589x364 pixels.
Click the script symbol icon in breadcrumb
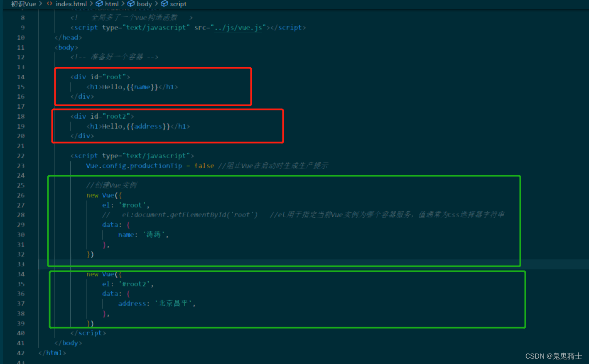pos(164,4)
